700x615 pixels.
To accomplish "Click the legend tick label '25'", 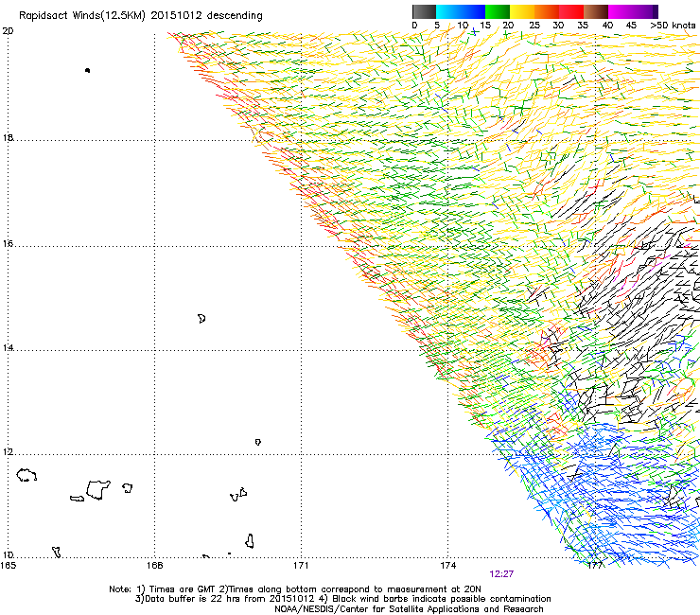I will click(x=534, y=26).
